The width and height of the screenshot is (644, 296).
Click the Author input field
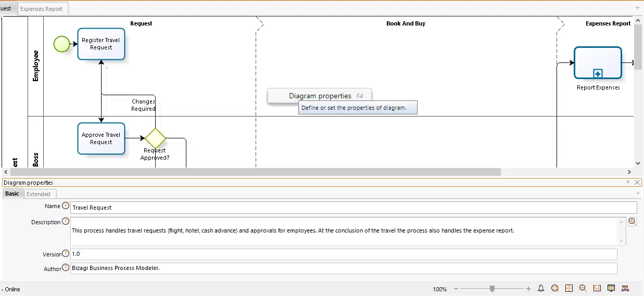[344, 268]
